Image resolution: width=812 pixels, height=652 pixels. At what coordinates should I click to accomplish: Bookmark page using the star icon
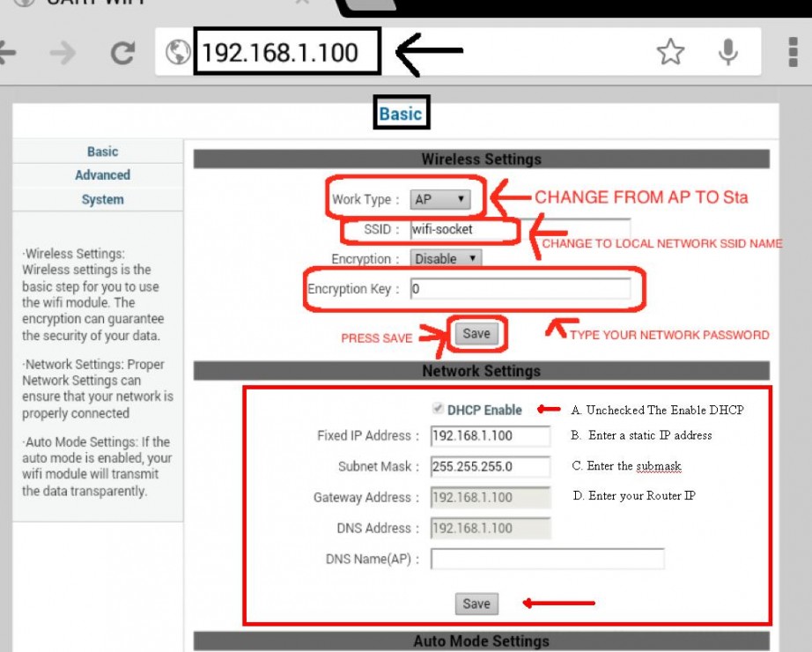(670, 53)
